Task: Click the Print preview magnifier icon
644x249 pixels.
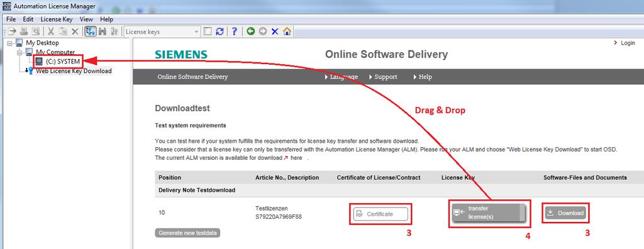Action: pyautogui.click(x=36, y=31)
